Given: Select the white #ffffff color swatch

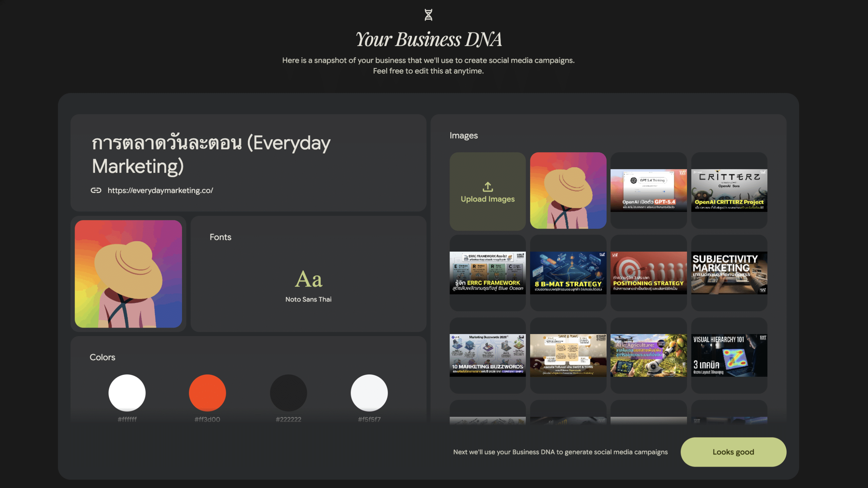Looking at the screenshot, I should tap(127, 393).
